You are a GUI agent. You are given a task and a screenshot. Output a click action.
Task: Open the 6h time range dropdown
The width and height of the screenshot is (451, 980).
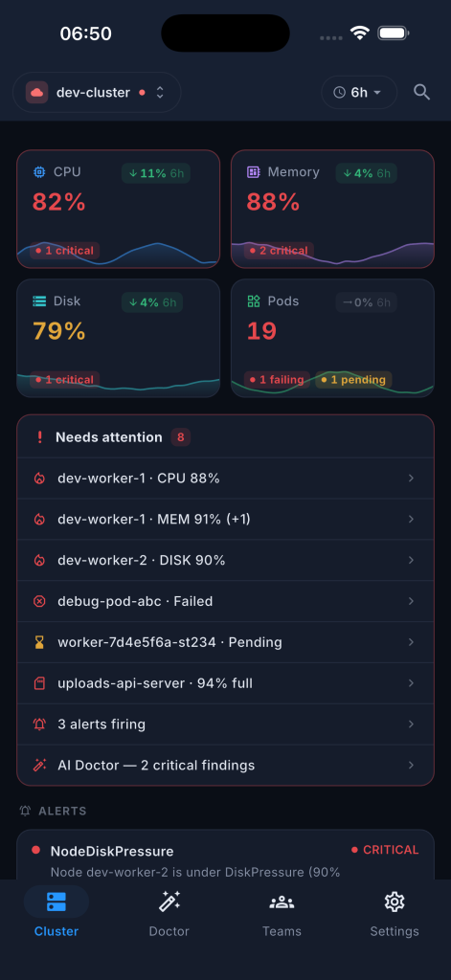(359, 93)
